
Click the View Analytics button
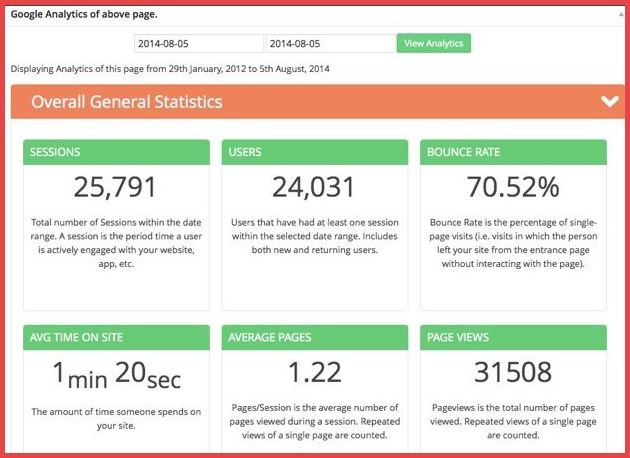(x=433, y=44)
